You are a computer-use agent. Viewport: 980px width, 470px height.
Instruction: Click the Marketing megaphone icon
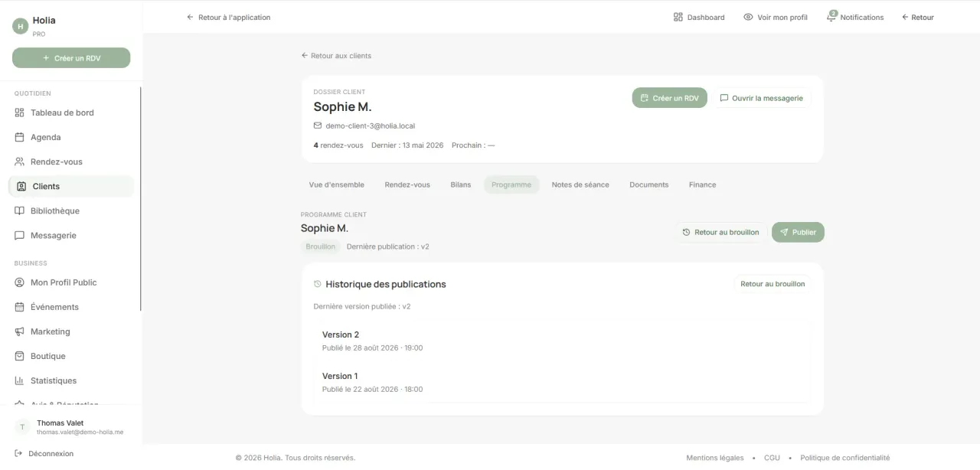20,331
